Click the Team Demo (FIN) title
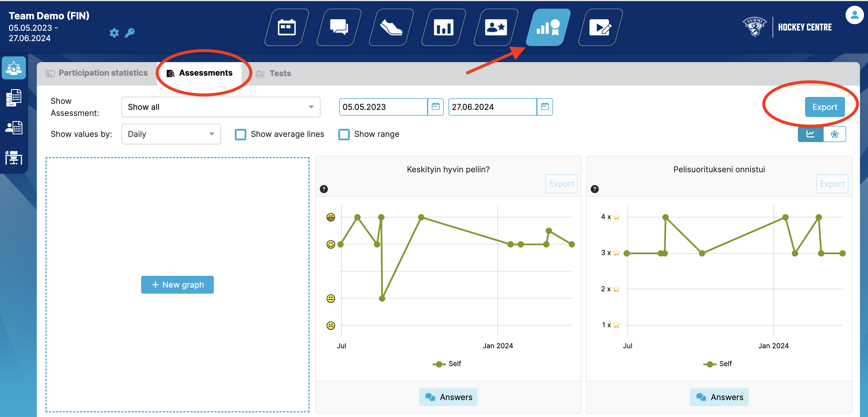The image size is (868, 417). point(49,16)
